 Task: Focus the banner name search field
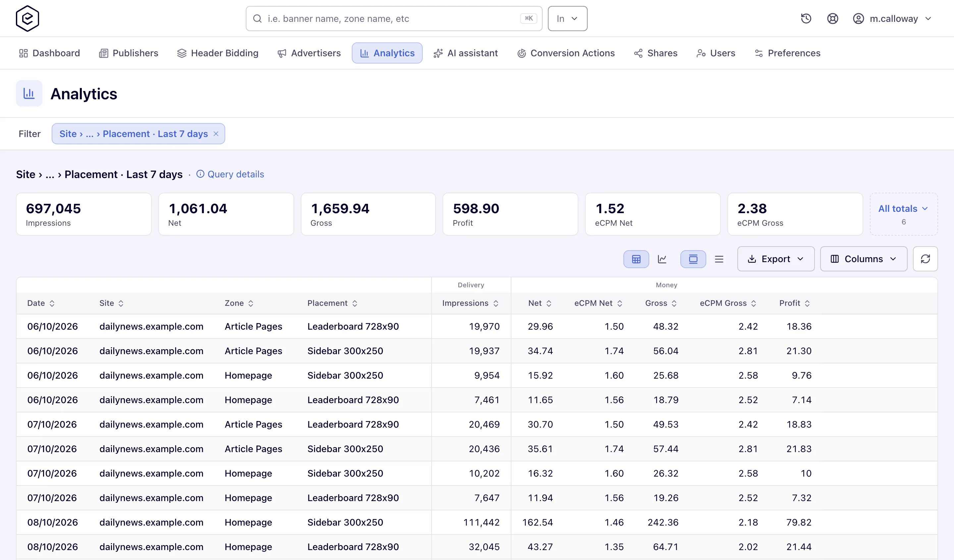394,19
